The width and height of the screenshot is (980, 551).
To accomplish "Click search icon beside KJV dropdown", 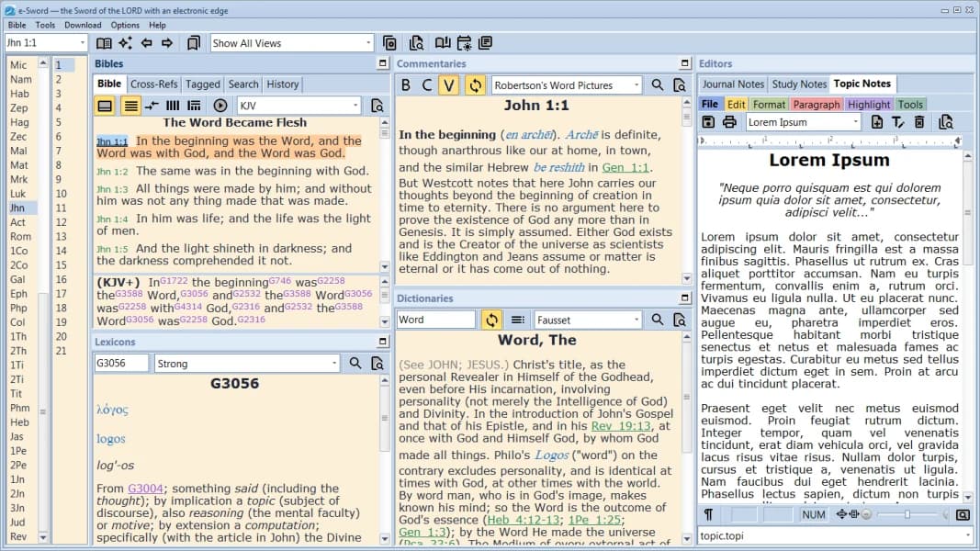I will pyautogui.click(x=377, y=106).
